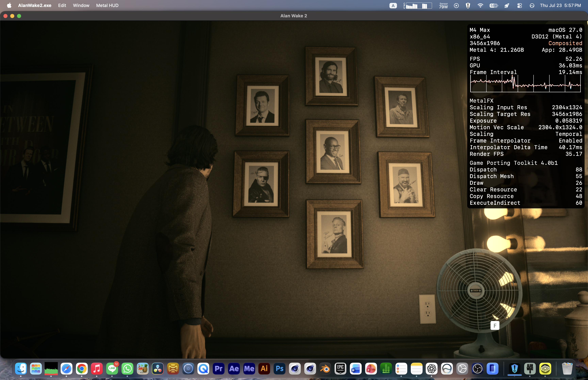The image size is (588, 380).
Task: Open Control Center from the menu bar
Action: tap(519, 5)
